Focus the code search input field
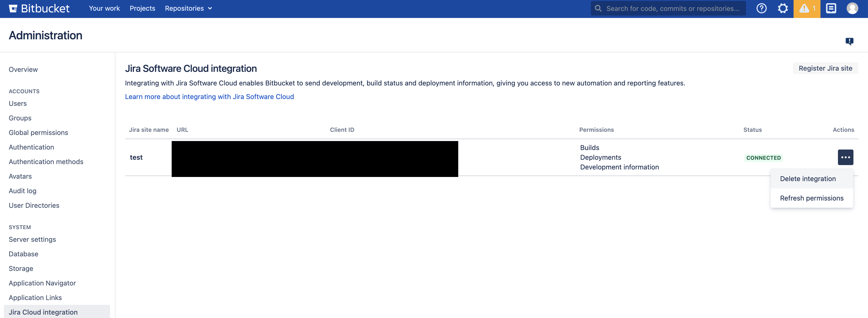Image resolution: width=868 pixels, height=318 pixels. point(672,8)
